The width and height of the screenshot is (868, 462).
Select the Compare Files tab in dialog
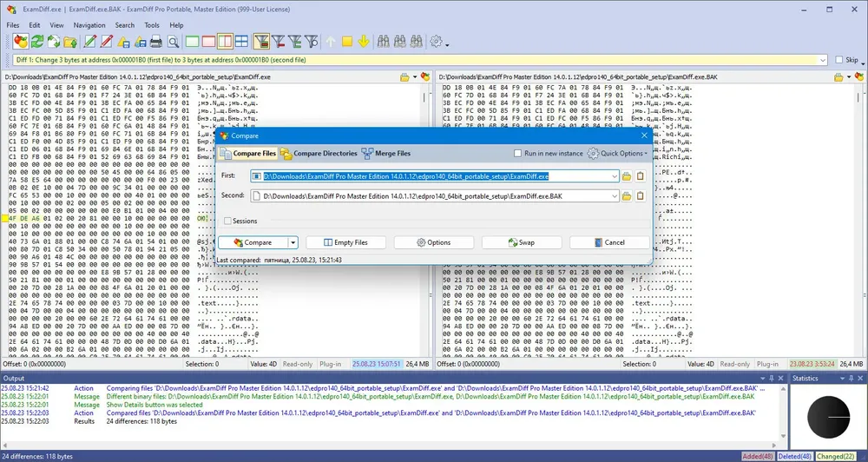click(x=248, y=154)
